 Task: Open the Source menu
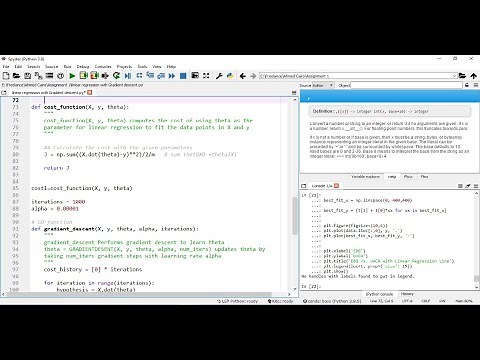pos(52,67)
